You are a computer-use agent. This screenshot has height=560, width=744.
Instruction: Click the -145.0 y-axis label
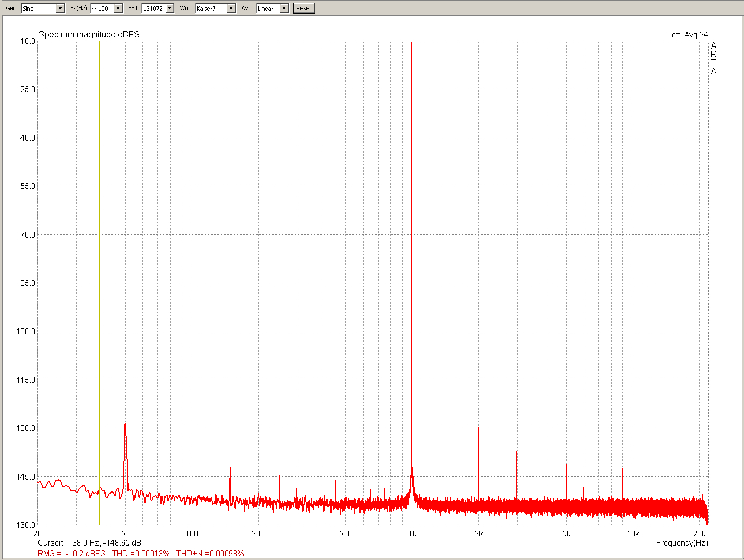pos(24,477)
